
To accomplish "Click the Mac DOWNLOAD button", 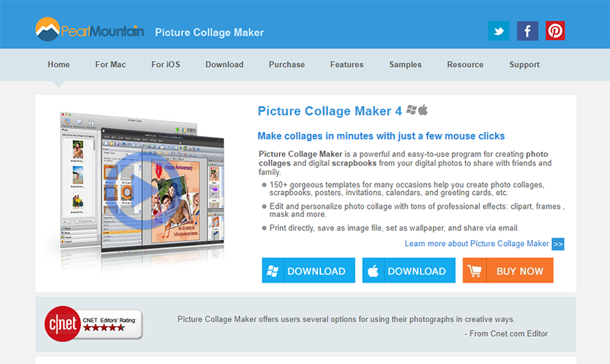I will [409, 270].
